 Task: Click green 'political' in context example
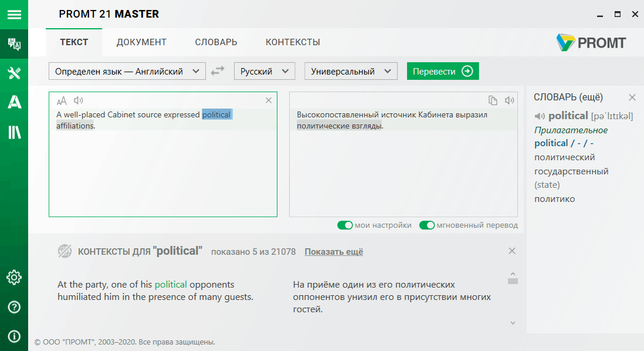171,285
